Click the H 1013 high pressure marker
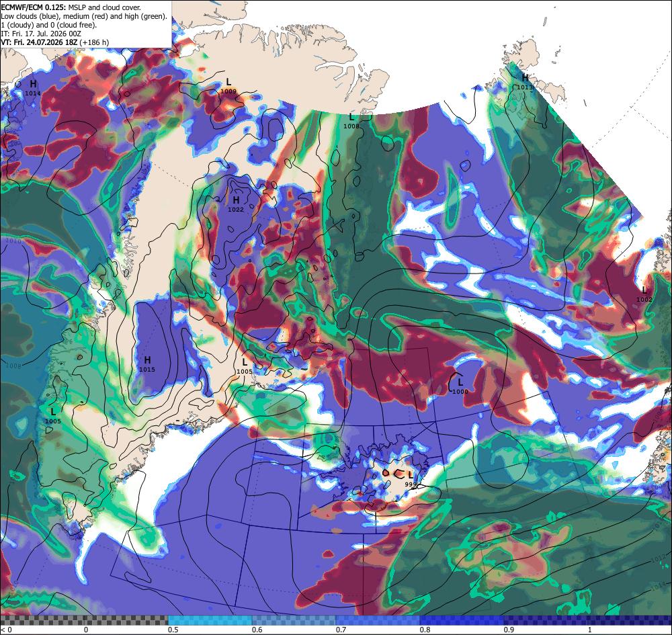The image size is (672, 635). tap(525, 81)
